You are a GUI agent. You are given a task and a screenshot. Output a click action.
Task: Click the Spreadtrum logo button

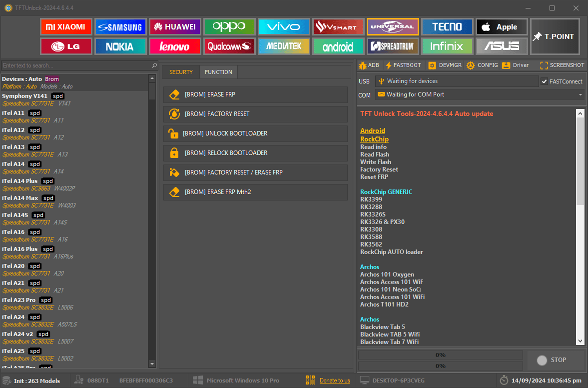pyautogui.click(x=392, y=46)
